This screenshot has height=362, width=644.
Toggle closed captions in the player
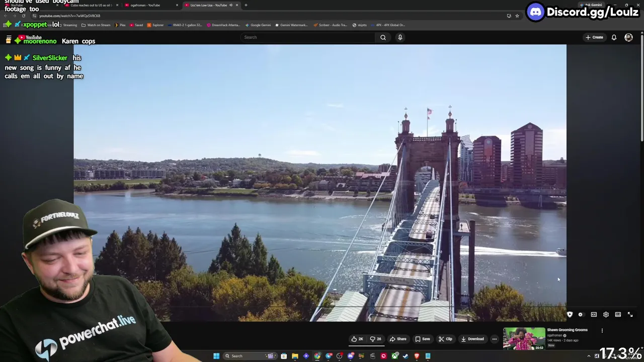(x=594, y=314)
